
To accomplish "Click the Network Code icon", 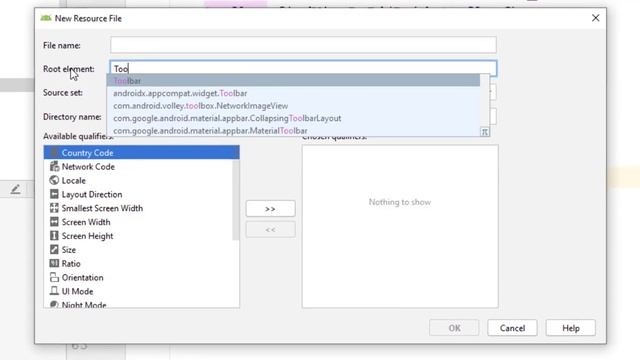I will 54,166.
